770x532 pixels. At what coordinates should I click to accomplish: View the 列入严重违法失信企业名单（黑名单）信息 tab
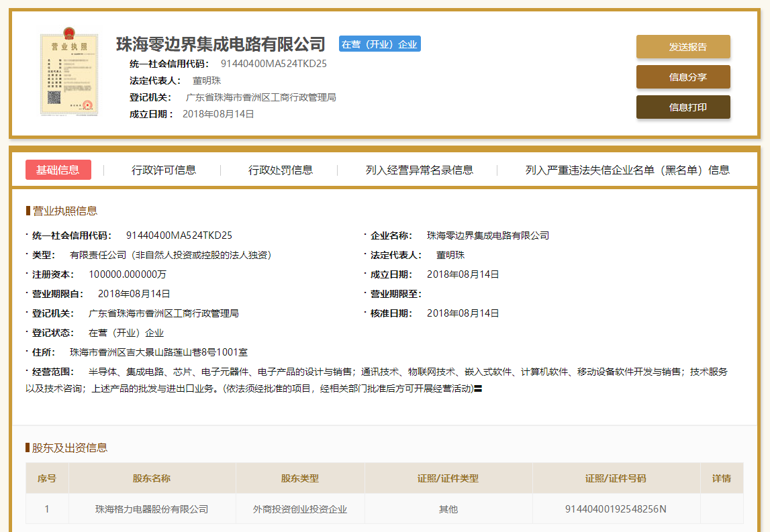[x=627, y=170]
